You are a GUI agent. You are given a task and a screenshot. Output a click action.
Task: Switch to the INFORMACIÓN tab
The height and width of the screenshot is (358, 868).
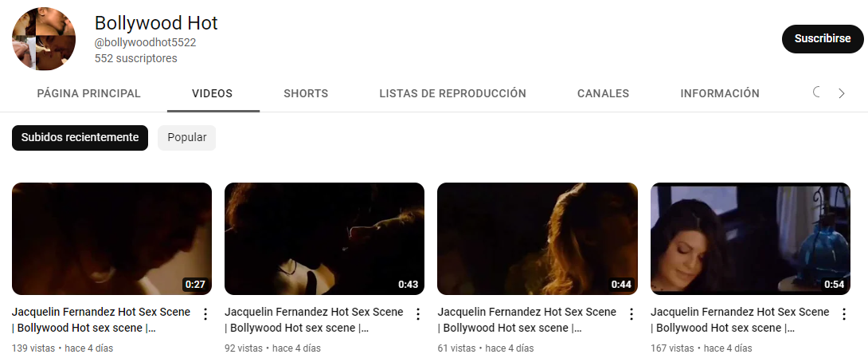tap(720, 93)
